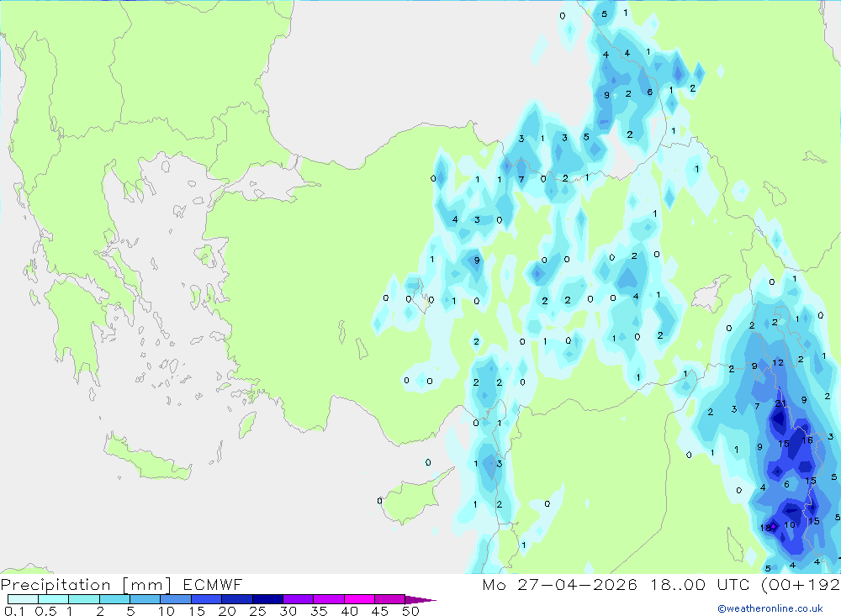Click the '30' legend scale label

pos(288,611)
